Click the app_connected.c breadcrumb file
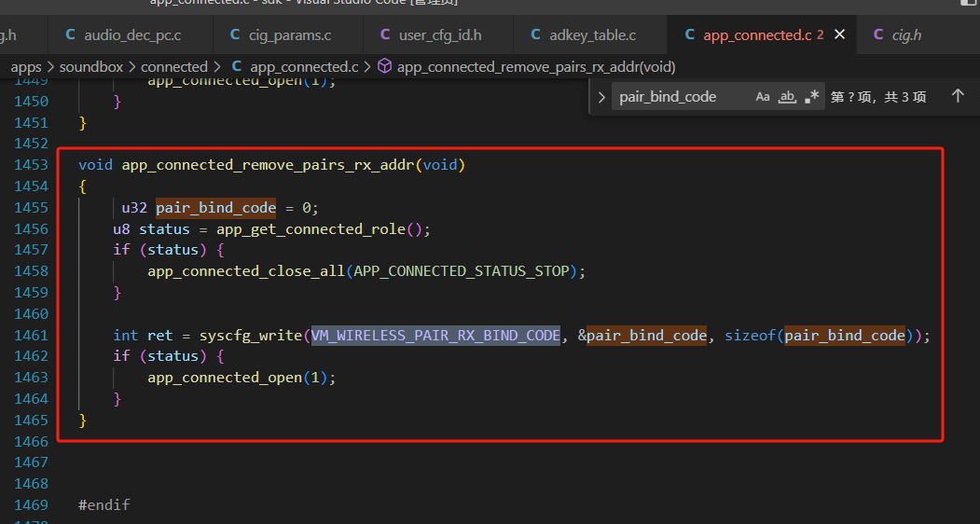This screenshot has width=980, height=524. pyautogui.click(x=304, y=67)
